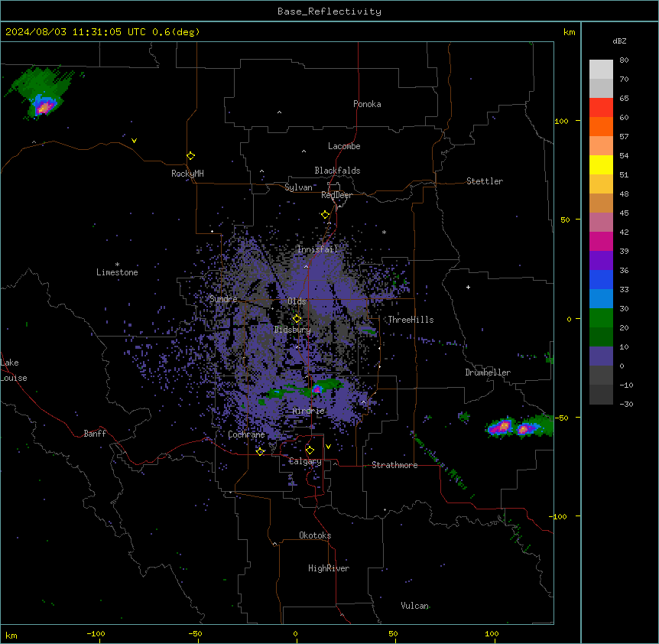This screenshot has height=644, width=659.
Task: Click the Innisfail city label
Action: point(318,249)
